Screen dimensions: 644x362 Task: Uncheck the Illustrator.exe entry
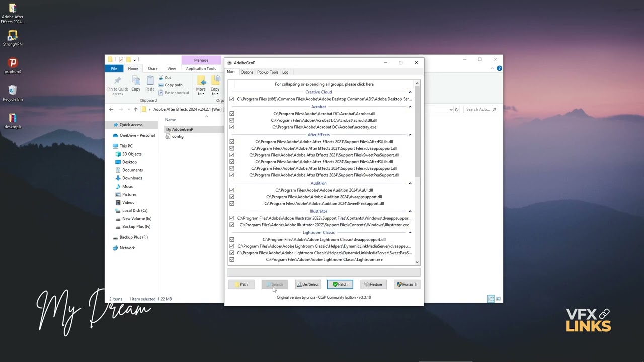tap(232, 225)
